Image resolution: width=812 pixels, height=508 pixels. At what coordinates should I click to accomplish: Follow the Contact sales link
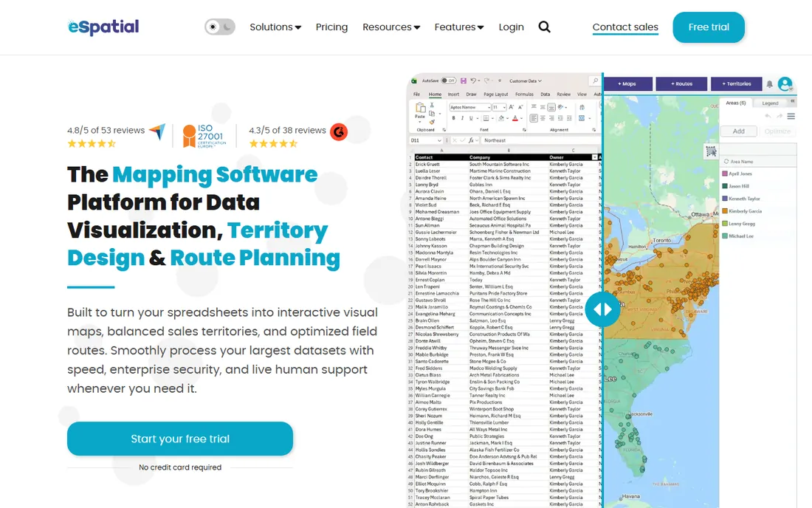point(625,27)
